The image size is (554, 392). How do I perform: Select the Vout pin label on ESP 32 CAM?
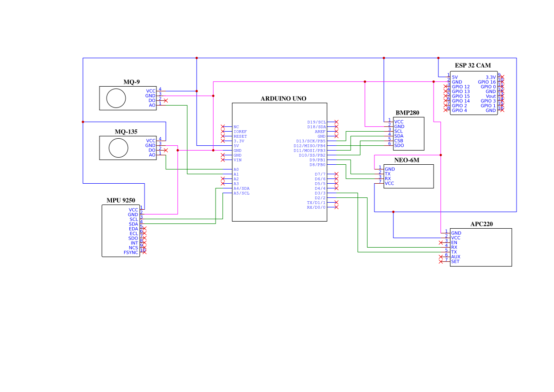(491, 96)
